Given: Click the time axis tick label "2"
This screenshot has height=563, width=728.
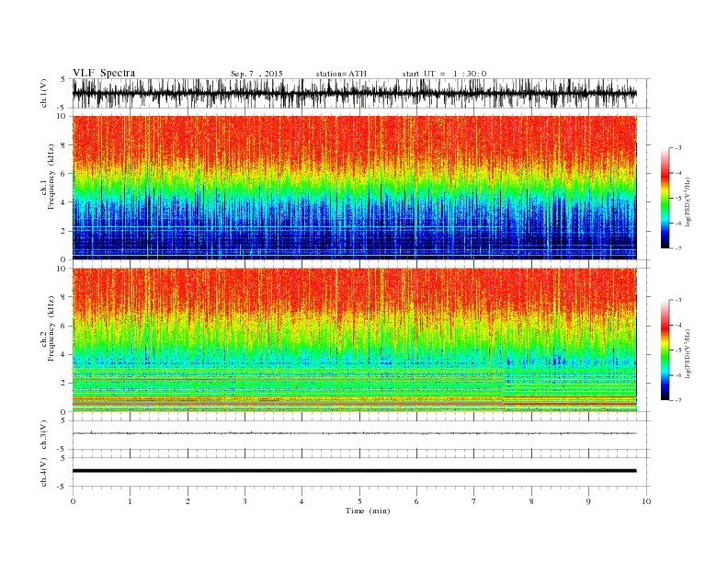Looking at the screenshot, I should click(x=188, y=501).
